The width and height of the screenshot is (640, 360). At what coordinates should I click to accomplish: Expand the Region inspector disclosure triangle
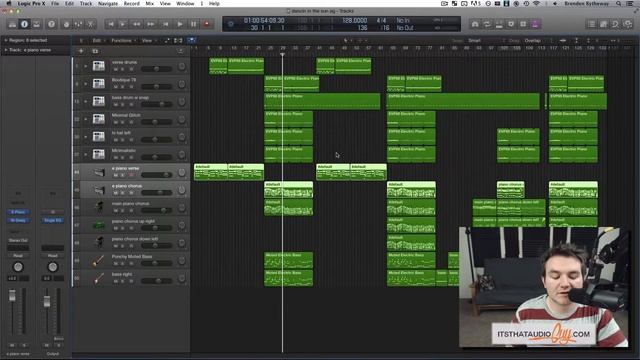6,40
